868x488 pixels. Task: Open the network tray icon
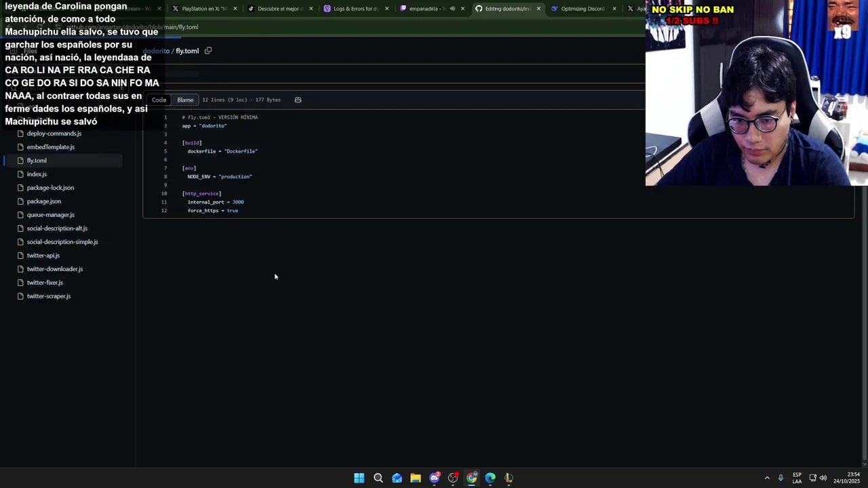coord(812,478)
